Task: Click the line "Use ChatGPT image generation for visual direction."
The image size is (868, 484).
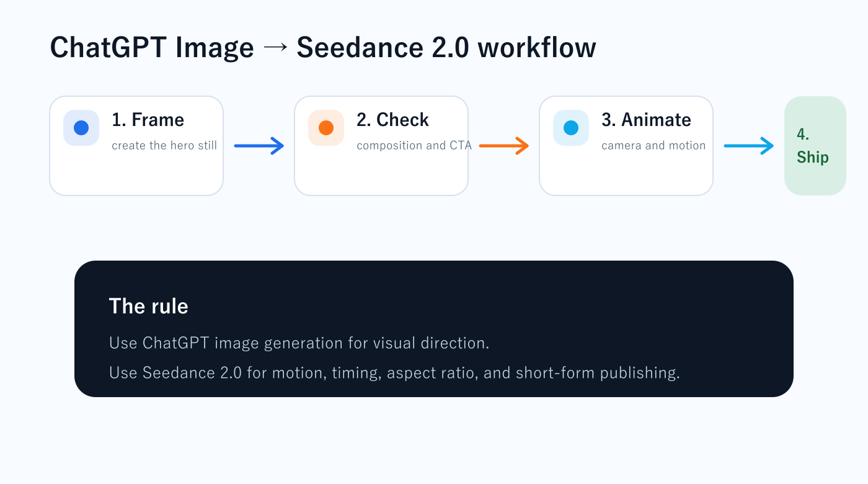Action: coord(299,343)
